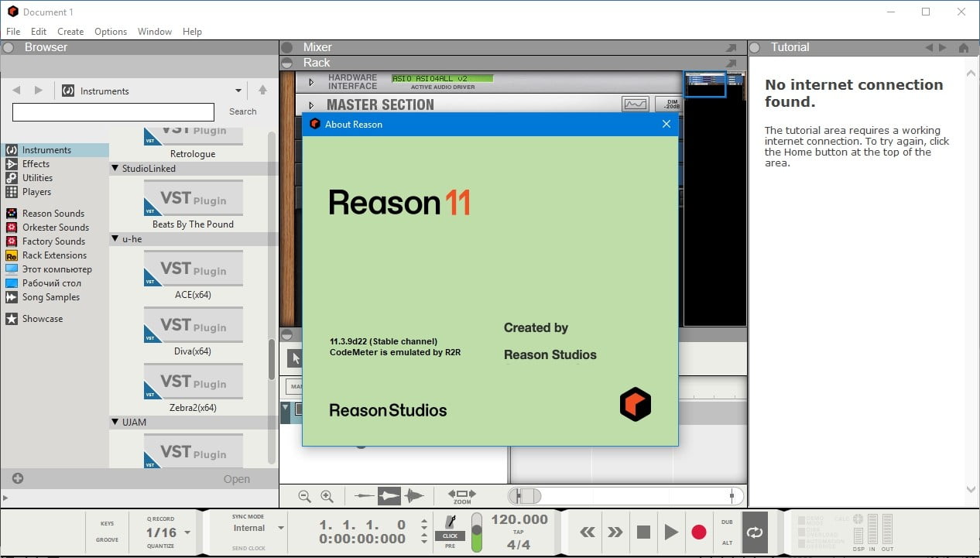Toggle the Tutorial panel visibility
Viewport: 980px width, 558px height.
(x=756, y=47)
